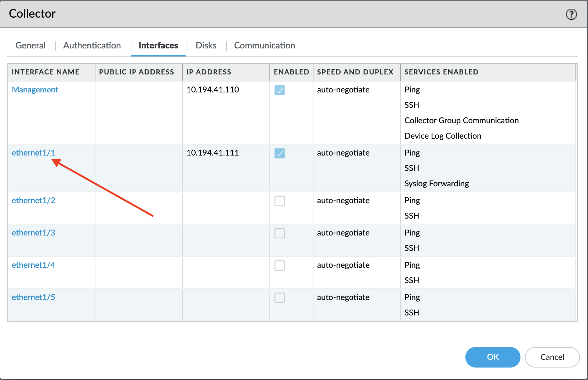Open the Disks tab
The height and width of the screenshot is (380, 588).
206,45
